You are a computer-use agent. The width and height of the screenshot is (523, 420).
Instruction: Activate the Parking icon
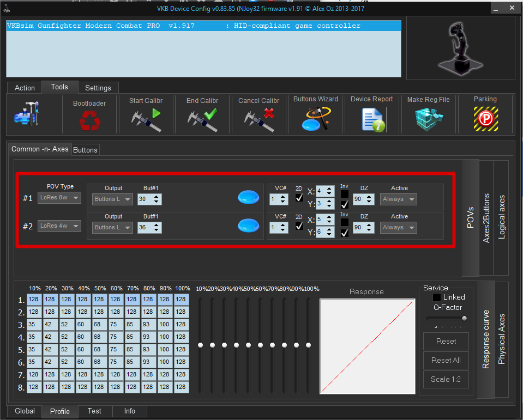[x=485, y=119]
